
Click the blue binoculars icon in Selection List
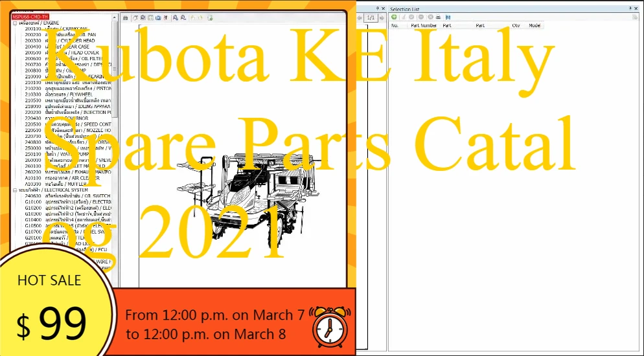(x=448, y=17)
